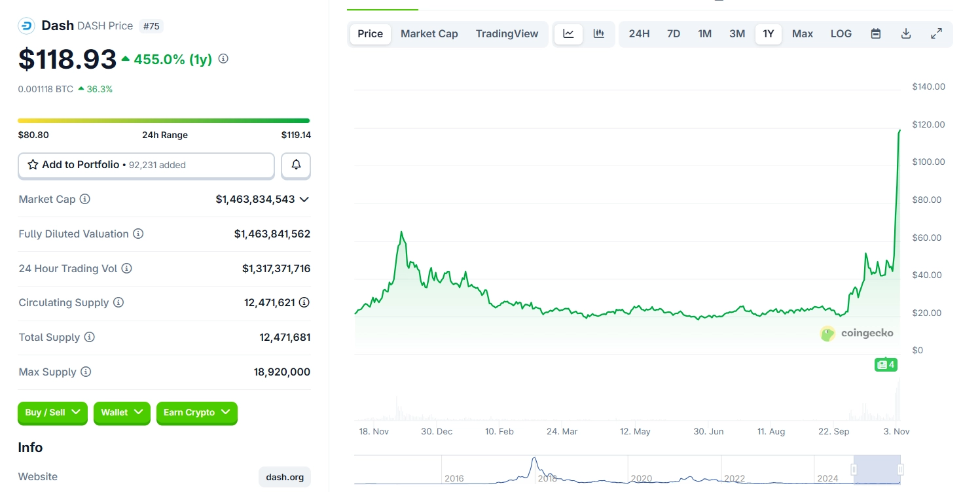Switch to the line chart view icon

pyautogui.click(x=568, y=34)
